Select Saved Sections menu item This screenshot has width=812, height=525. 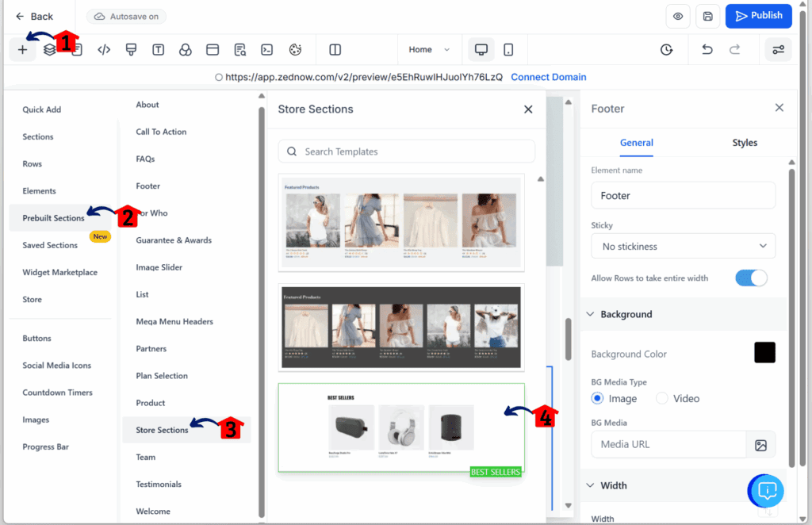coord(50,245)
